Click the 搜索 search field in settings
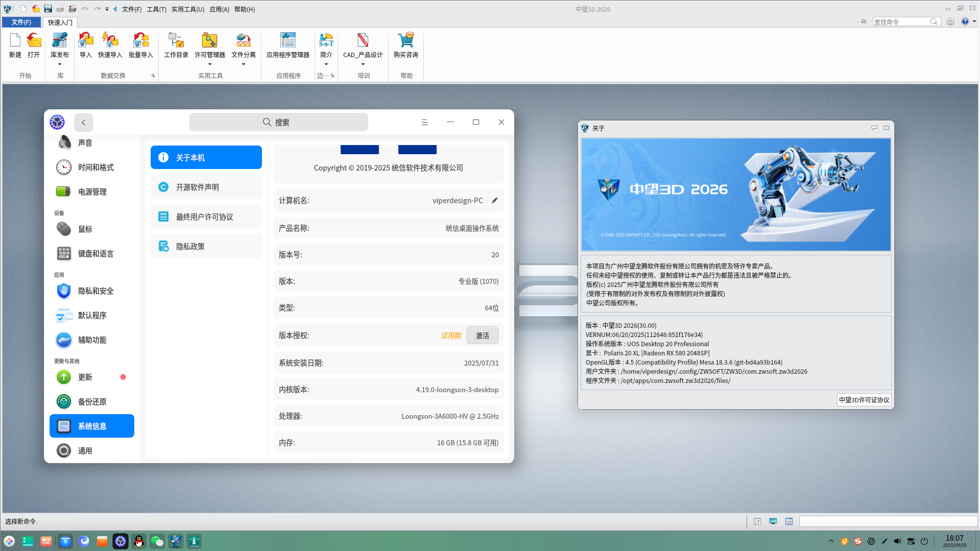980x551 pixels. [279, 123]
